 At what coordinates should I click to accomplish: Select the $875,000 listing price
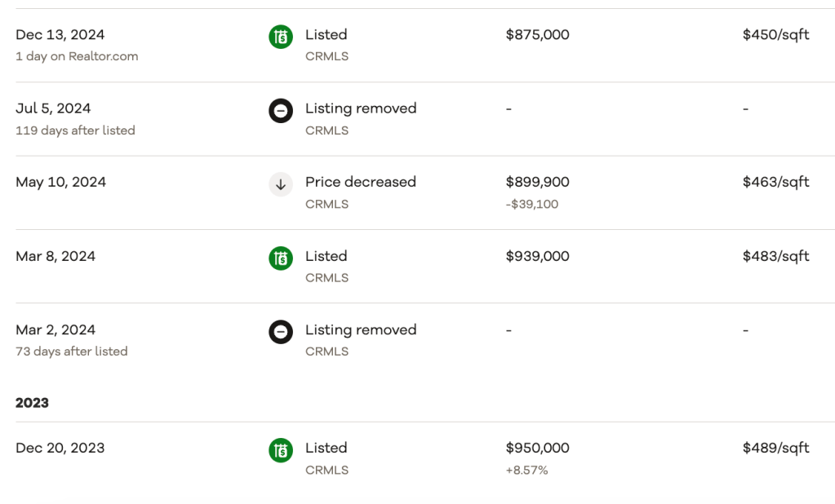pyautogui.click(x=537, y=35)
